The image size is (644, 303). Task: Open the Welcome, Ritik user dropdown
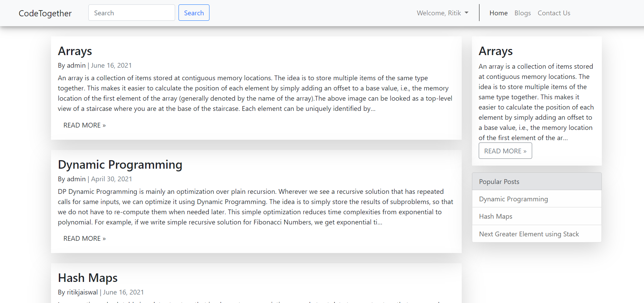point(442,13)
